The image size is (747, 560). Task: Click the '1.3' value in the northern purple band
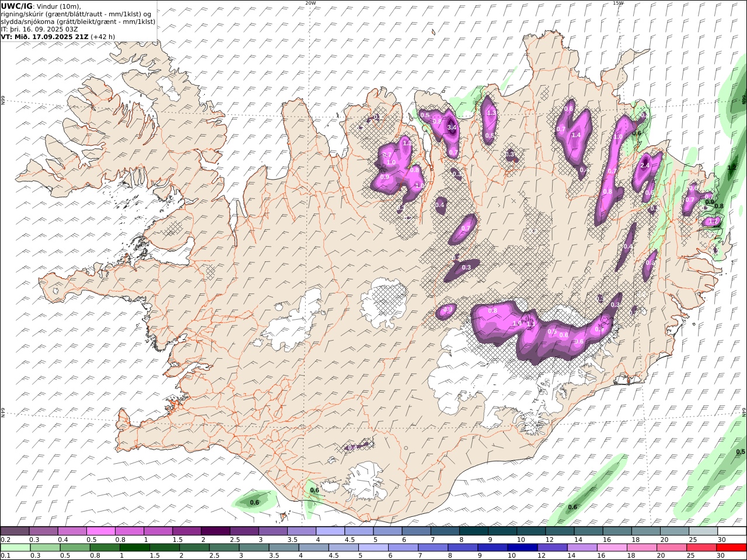point(491,113)
